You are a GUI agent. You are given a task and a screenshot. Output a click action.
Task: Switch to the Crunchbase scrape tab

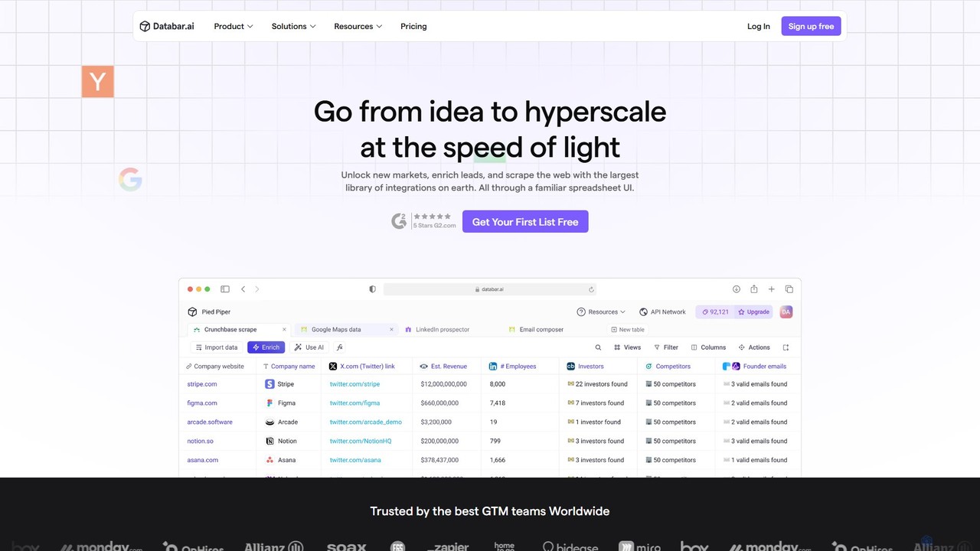[230, 330]
